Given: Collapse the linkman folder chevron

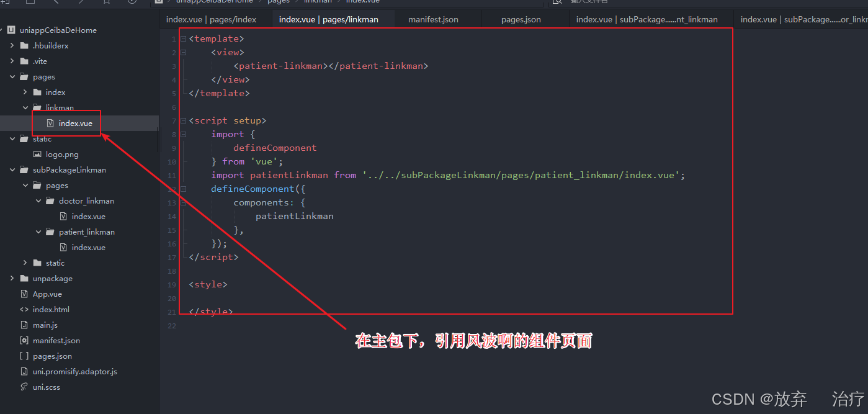Looking at the screenshot, I should point(25,107).
